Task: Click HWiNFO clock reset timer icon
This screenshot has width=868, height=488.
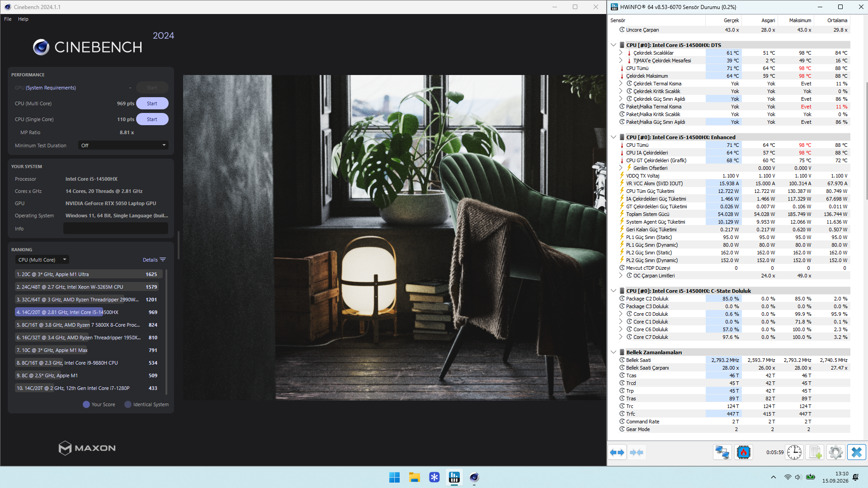Action: click(x=794, y=452)
